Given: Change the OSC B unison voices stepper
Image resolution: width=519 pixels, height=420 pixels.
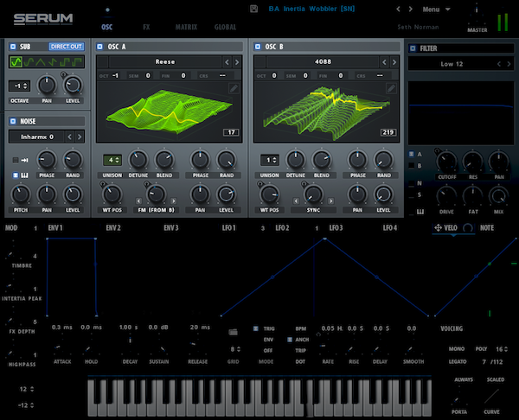Looking at the screenshot, I should click(x=270, y=160).
